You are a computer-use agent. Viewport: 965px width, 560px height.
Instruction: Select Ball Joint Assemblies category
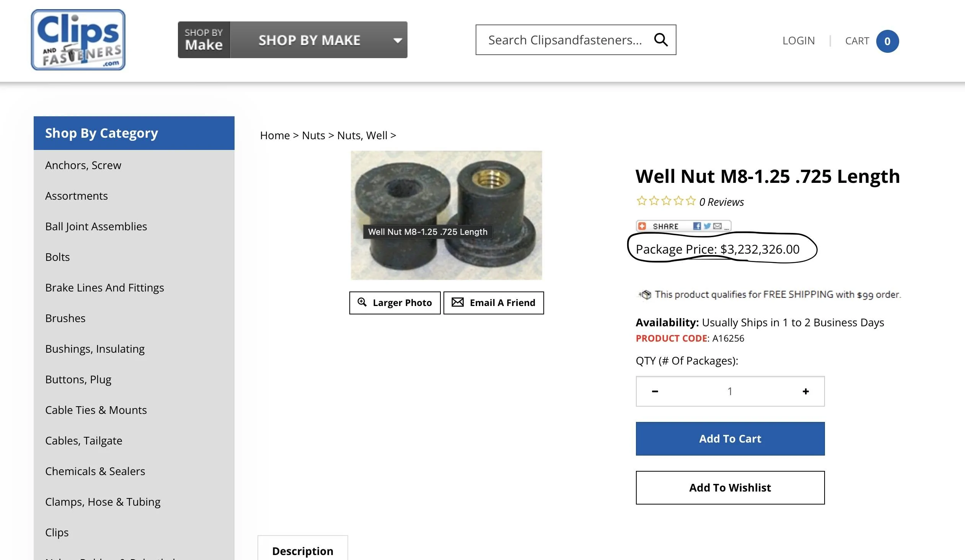click(96, 226)
